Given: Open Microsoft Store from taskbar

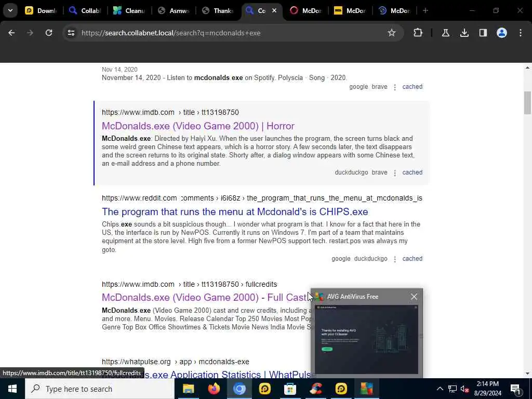Looking at the screenshot, I should [290, 389].
